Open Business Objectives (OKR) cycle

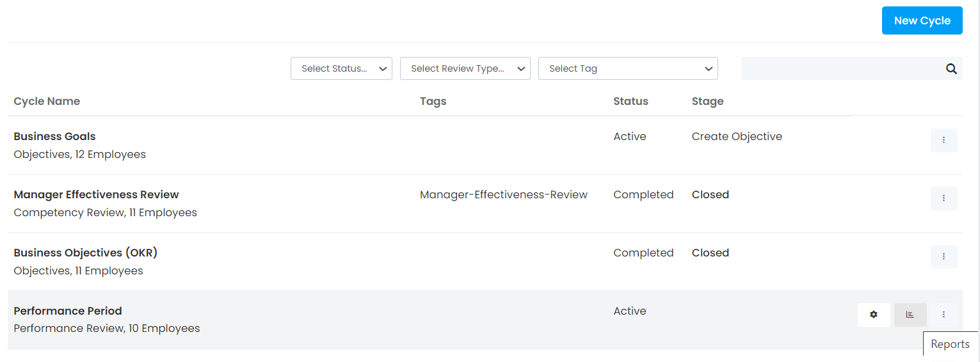pyautogui.click(x=85, y=253)
